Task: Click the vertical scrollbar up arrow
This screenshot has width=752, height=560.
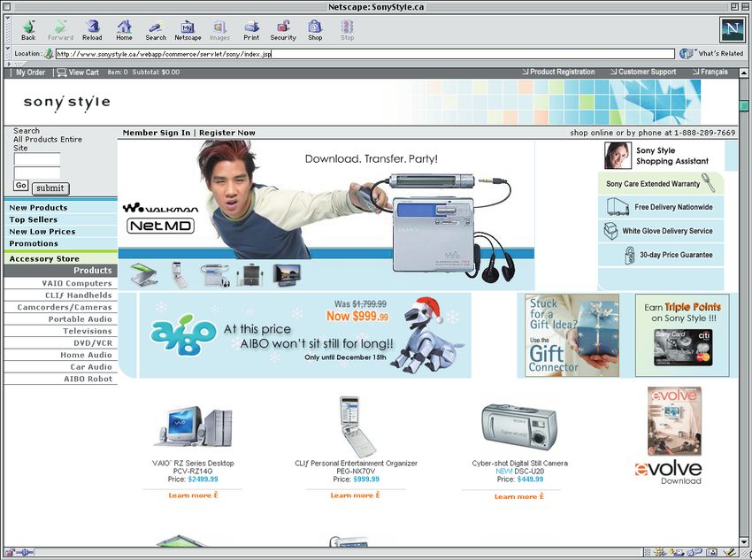Action: (x=744, y=73)
